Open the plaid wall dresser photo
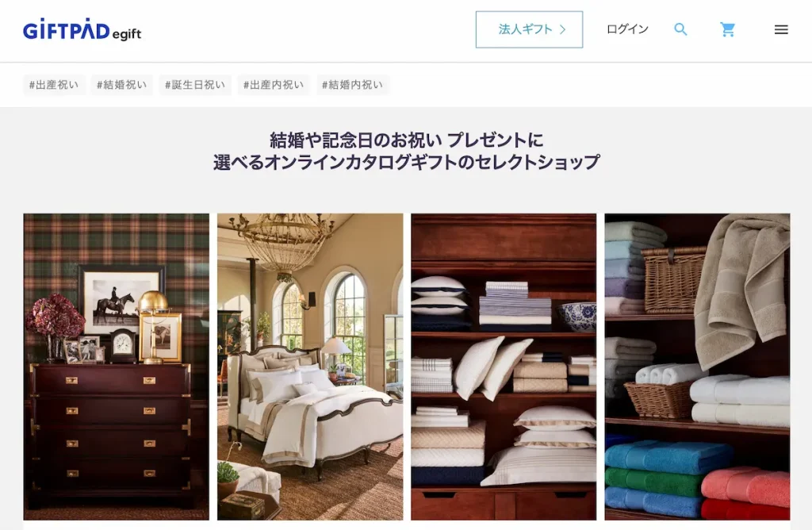This screenshot has height=530, width=812. [x=116, y=367]
